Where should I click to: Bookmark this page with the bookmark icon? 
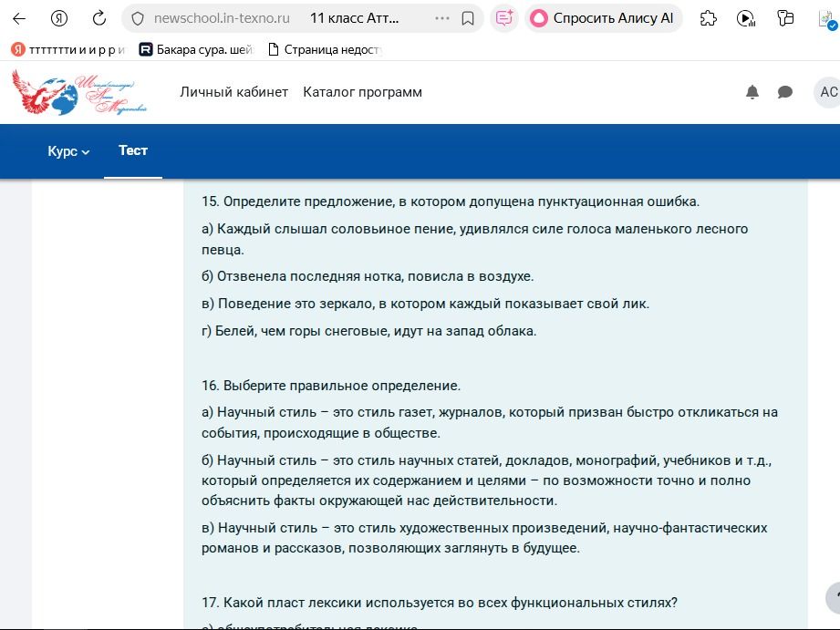(468, 19)
